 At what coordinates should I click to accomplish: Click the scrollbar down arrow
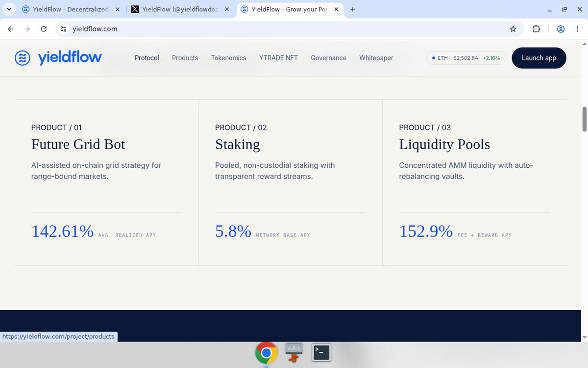(584, 338)
